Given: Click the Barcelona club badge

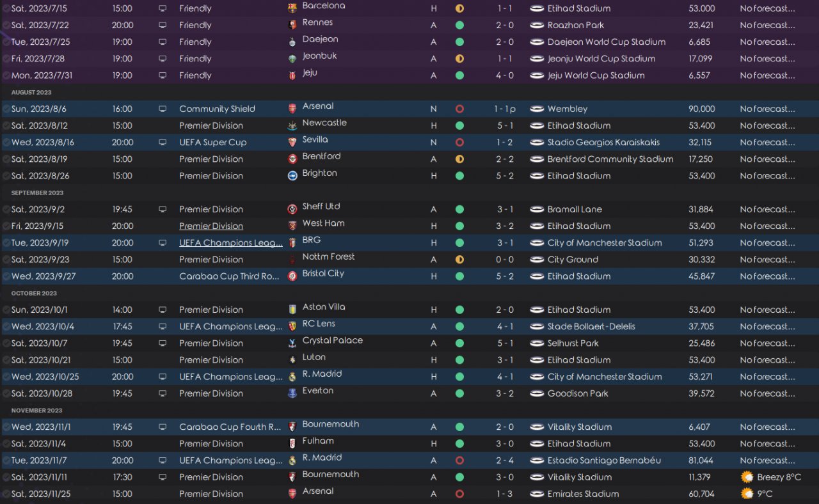Looking at the screenshot, I should point(292,8).
